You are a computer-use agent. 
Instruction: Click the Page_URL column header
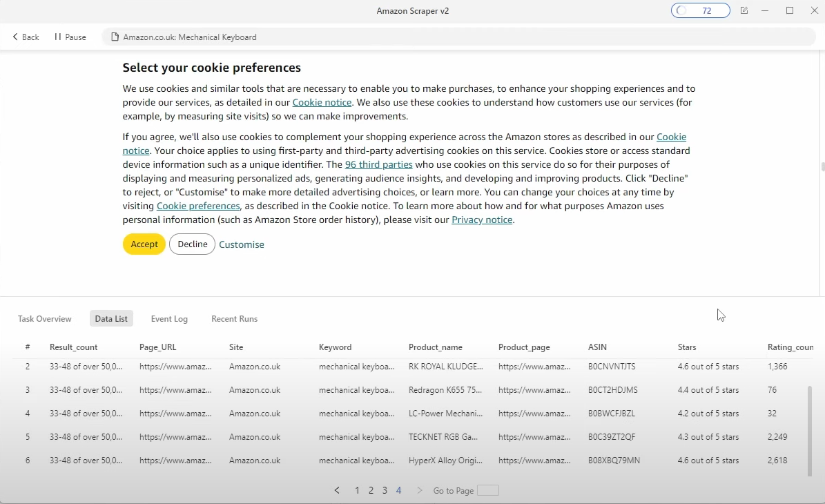coord(158,347)
